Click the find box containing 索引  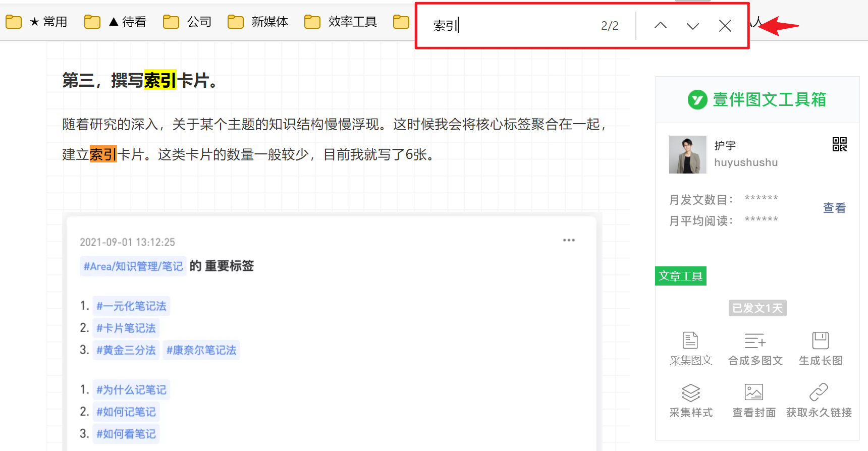click(510, 26)
